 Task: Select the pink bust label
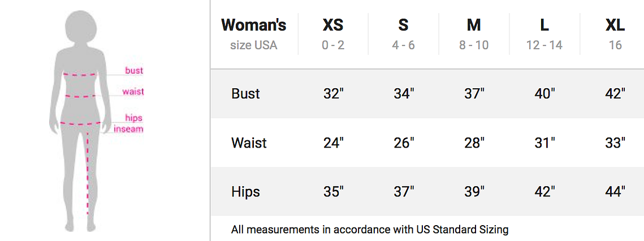[x=134, y=70]
